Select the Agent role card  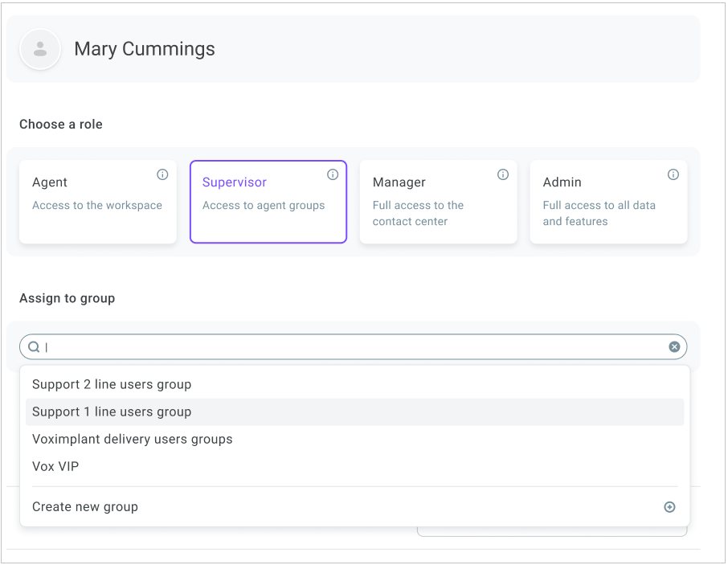click(x=98, y=202)
